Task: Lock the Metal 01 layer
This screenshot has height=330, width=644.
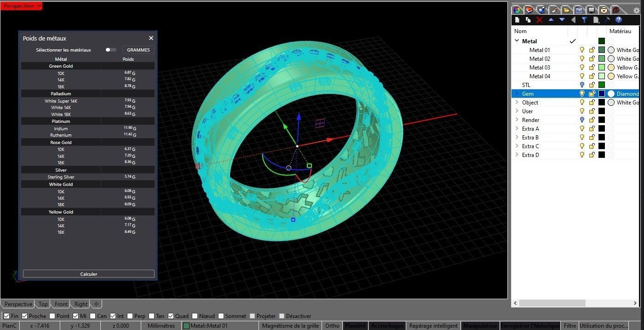Action: point(592,50)
